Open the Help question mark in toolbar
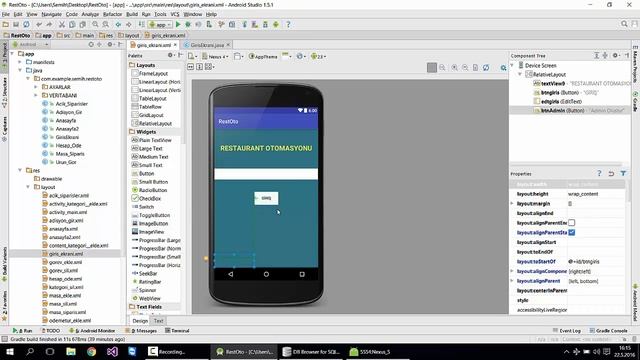The image size is (640, 360). click(288, 24)
